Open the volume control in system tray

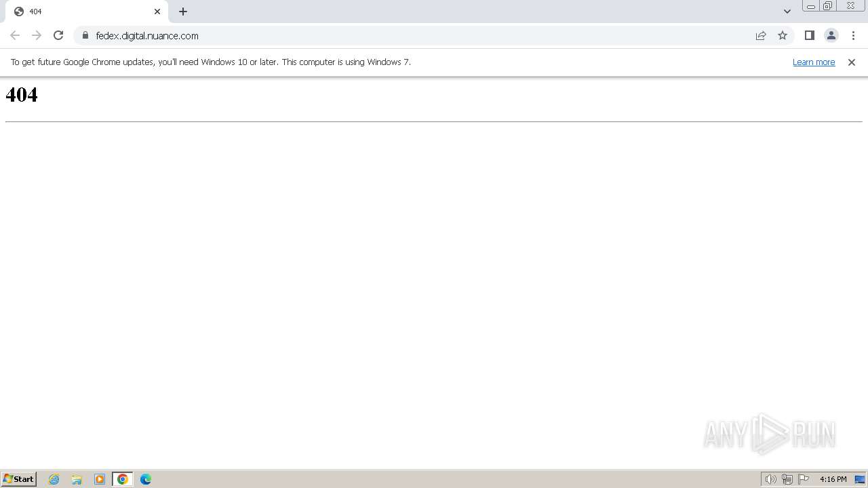(x=771, y=479)
